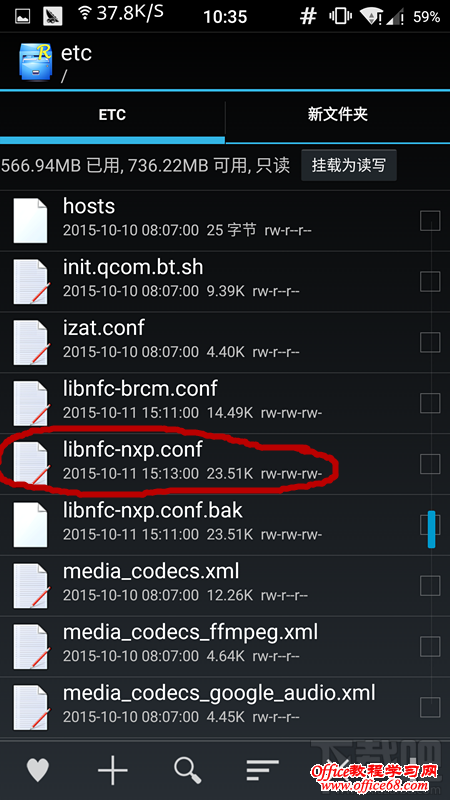
Task: Open the favorites heart icon
Action: [38, 769]
